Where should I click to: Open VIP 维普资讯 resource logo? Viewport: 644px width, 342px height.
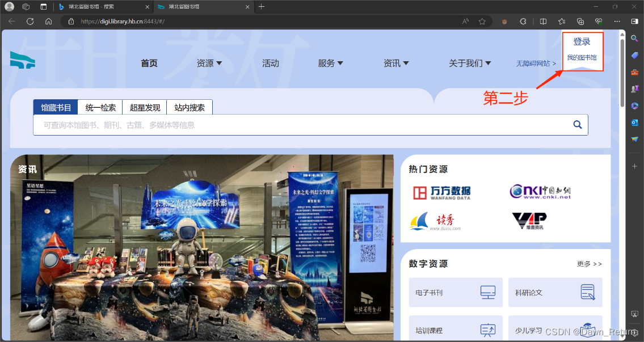tap(529, 221)
